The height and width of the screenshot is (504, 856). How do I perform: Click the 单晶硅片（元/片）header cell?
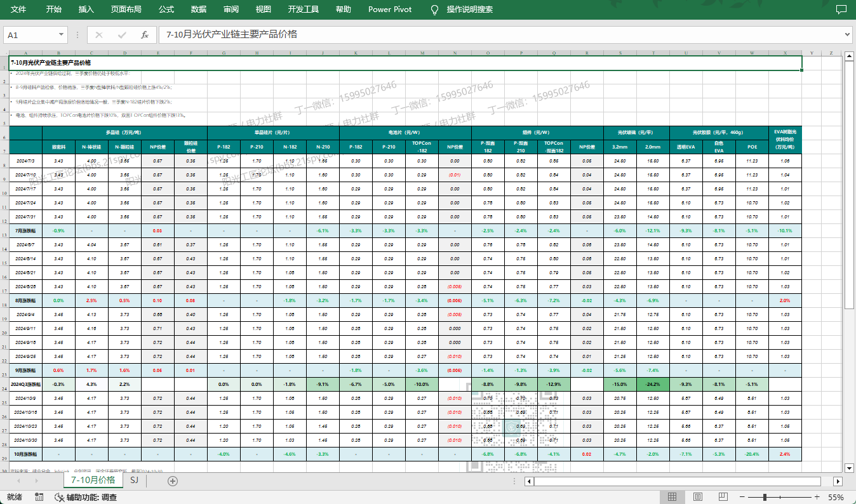[273, 133]
